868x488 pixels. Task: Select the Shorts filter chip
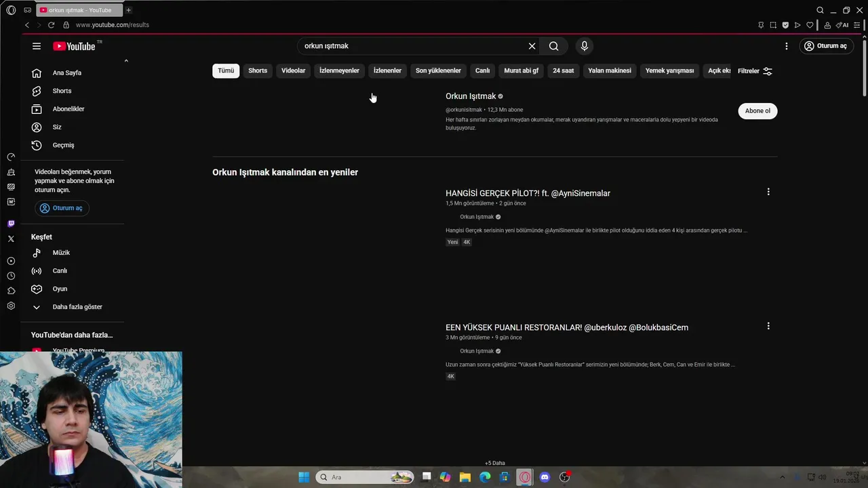pos(258,70)
